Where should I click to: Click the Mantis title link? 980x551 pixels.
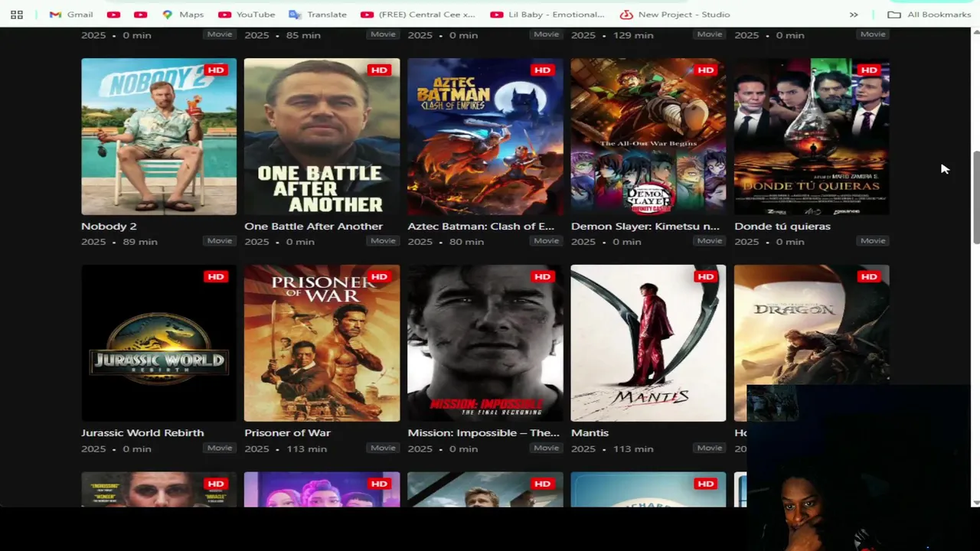(590, 433)
